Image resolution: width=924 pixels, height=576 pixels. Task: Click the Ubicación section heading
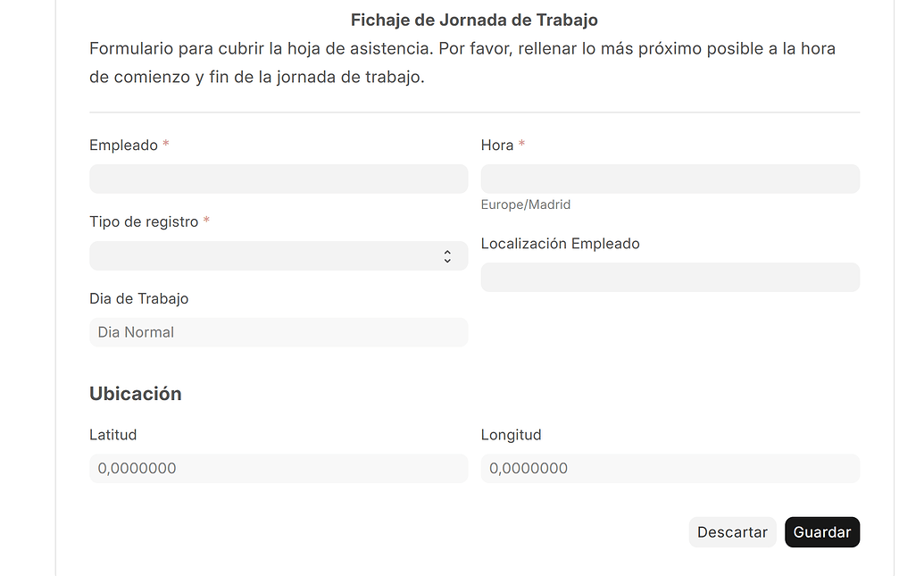tap(136, 393)
